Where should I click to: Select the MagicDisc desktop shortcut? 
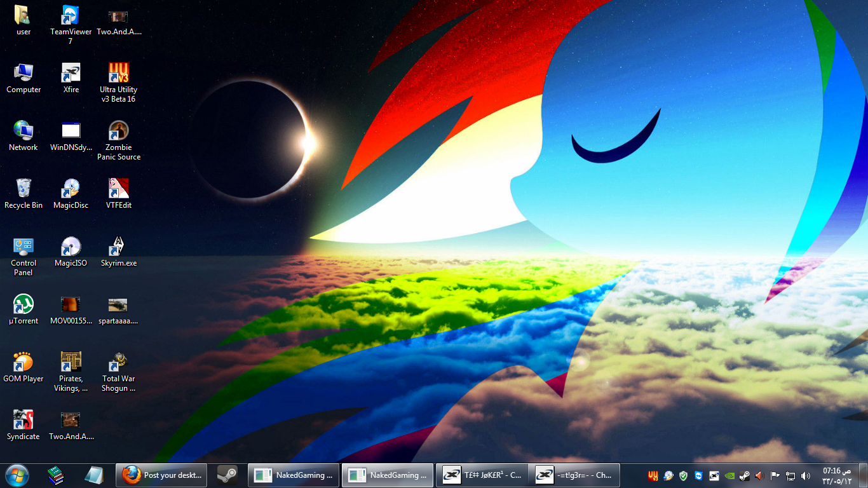[x=71, y=194]
